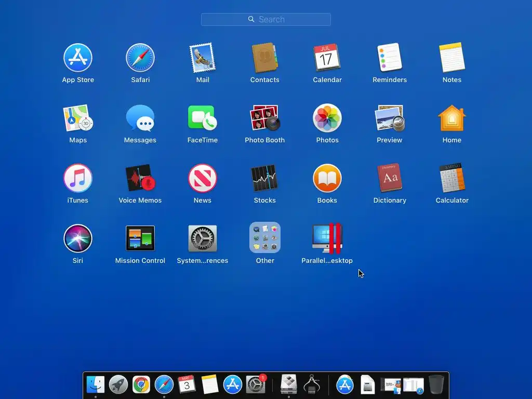The height and width of the screenshot is (399, 532).
Task: Open the Maps app
Action: pyautogui.click(x=78, y=118)
